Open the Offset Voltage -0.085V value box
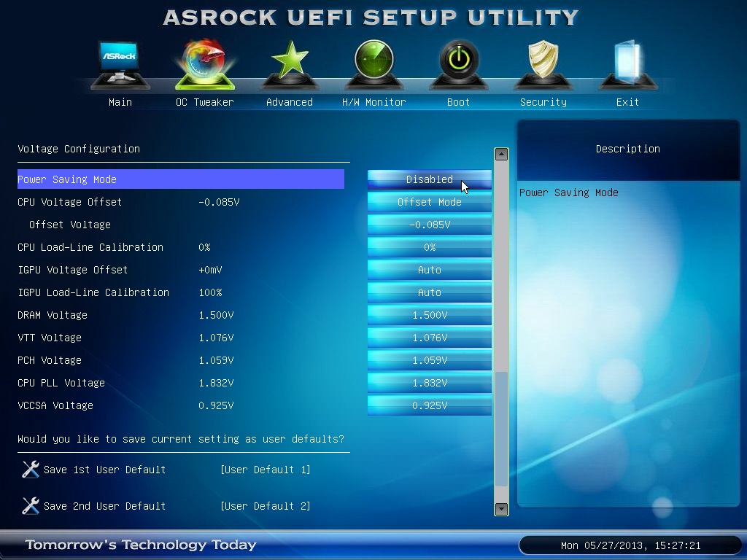747x560 pixels. click(430, 225)
